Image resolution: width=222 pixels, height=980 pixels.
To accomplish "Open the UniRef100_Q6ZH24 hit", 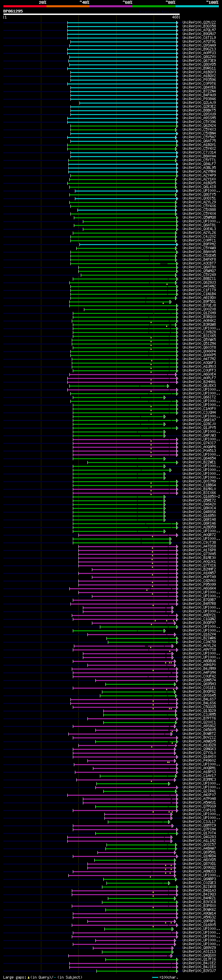I will tap(199, 125).
